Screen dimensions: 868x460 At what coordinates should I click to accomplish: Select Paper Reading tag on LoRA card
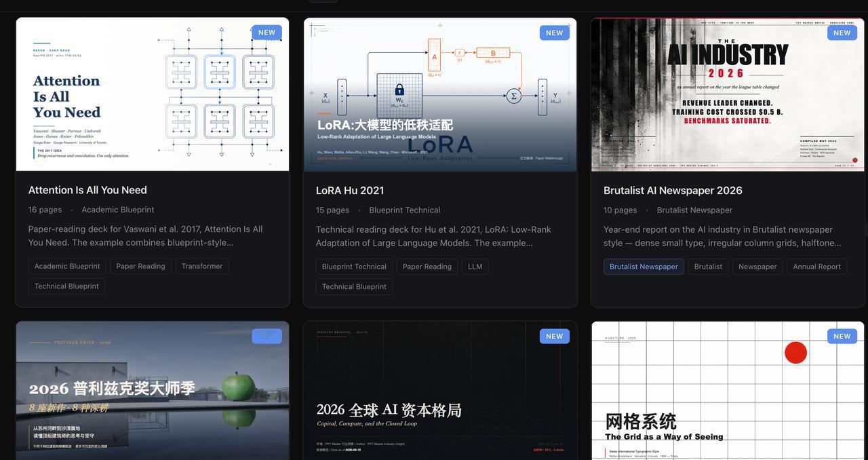[427, 267]
